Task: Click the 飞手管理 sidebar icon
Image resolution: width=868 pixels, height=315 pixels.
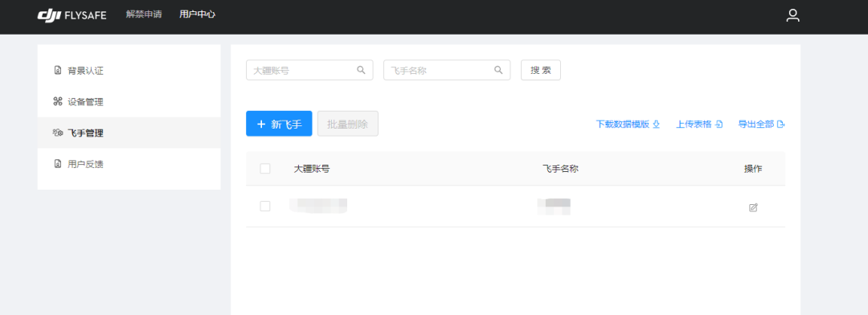Action: point(58,133)
